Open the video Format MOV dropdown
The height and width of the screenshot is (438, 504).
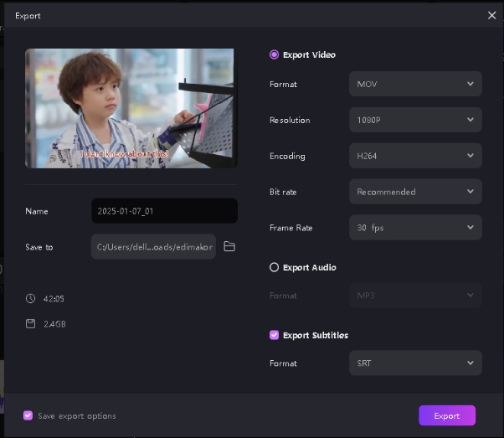pyautogui.click(x=414, y=84)
